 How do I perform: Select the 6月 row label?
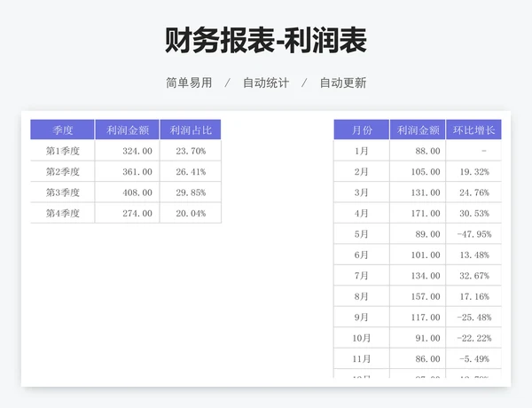pos(362,255)
